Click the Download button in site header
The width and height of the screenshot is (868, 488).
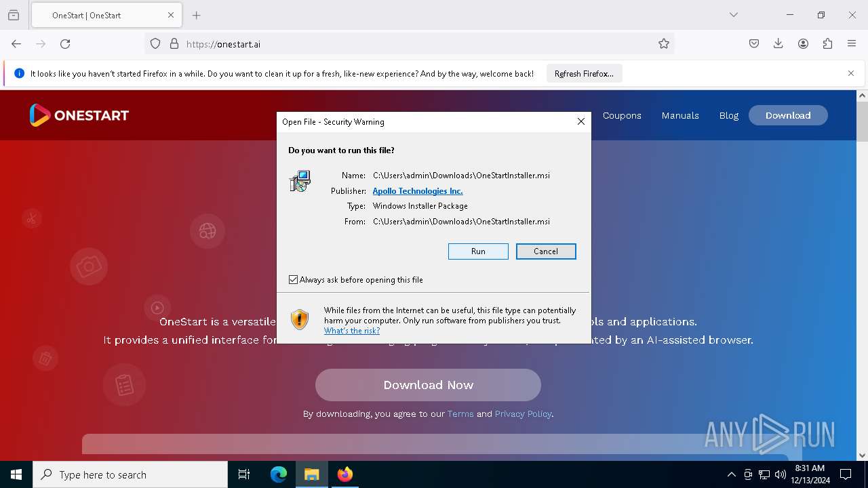788,115
